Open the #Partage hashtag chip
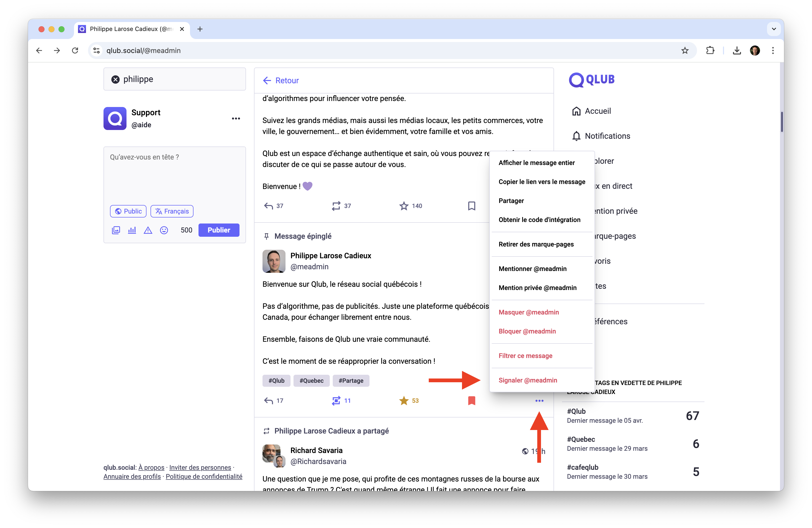 [x=351, y=381]
